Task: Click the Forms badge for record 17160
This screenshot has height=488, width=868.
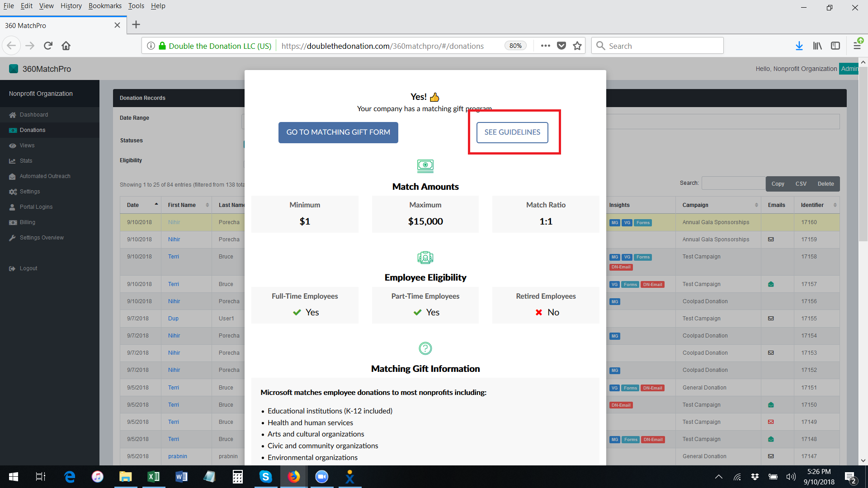Action: point(643,223)
